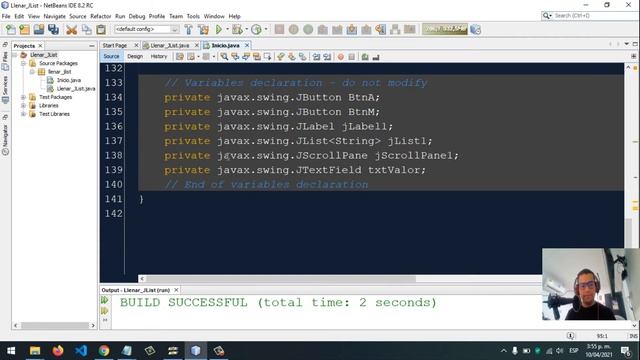
Task: Minimize the Projects panel
Action: coord(91,46)
